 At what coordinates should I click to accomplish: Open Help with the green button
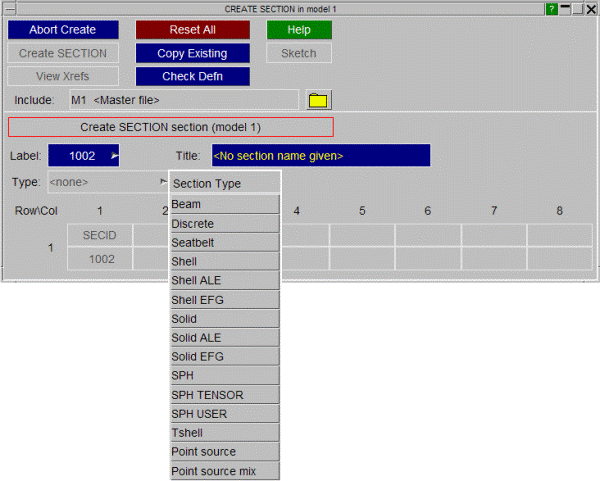[299, 30]
